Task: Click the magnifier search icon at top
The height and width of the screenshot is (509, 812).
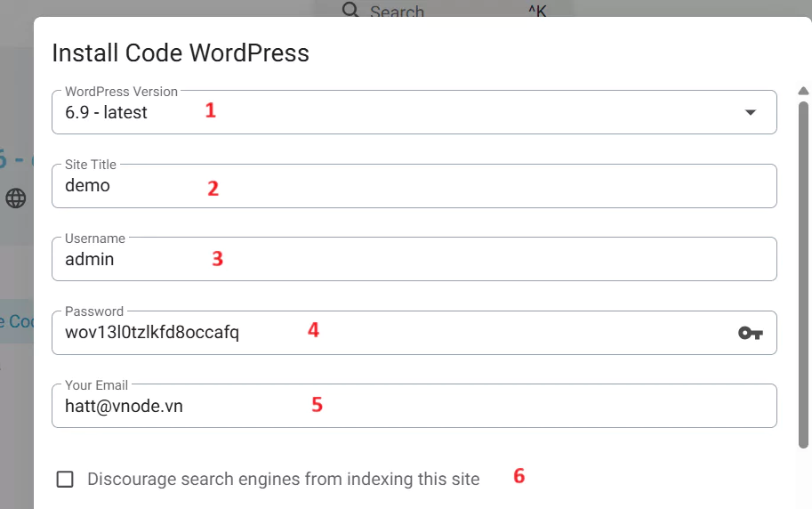Action: coord(350,11)
